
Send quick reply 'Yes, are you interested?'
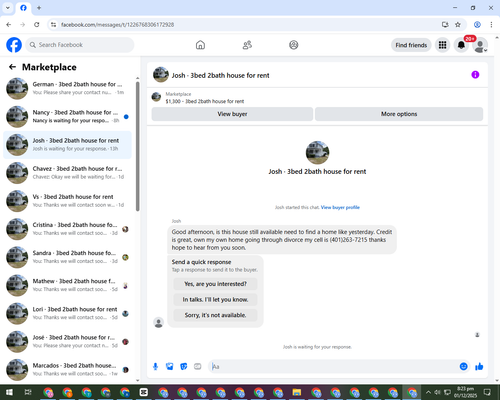pos(215,284)
